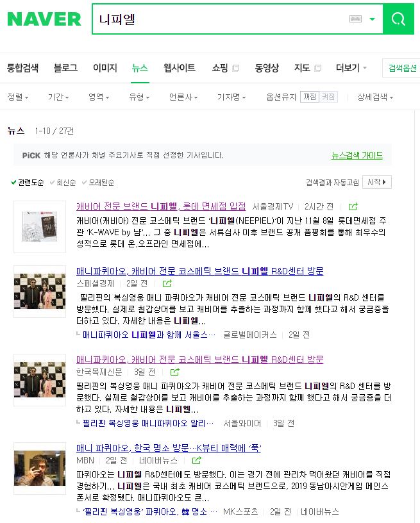The height and width of the screenshot is (523, 420).
Task: Open the on-screen keyboard icon in search box
Action: (355, 19)
